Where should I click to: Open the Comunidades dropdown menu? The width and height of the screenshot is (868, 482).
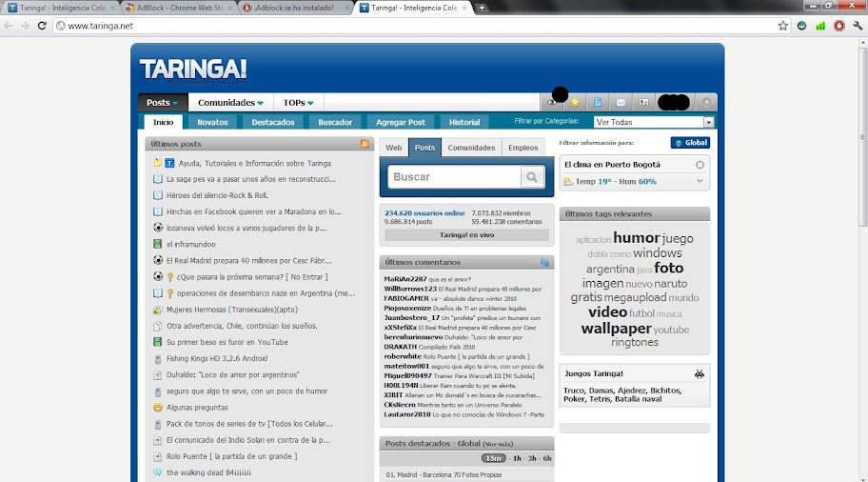(230, 103)
